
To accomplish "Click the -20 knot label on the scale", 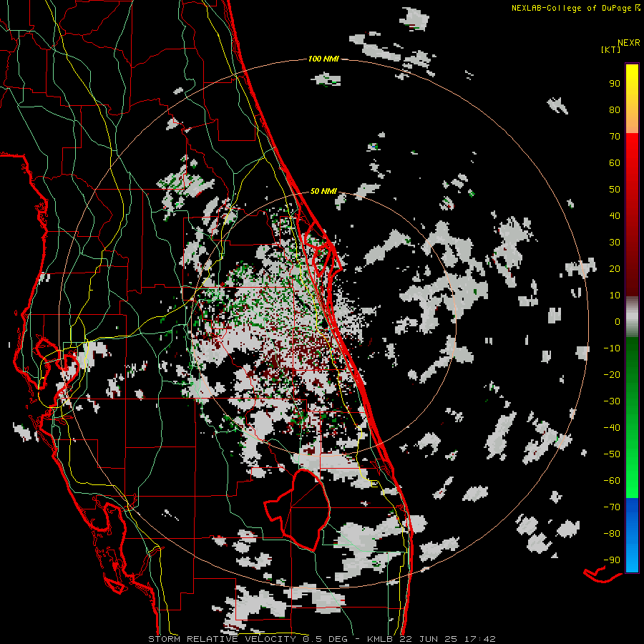I will coord(612,374).
